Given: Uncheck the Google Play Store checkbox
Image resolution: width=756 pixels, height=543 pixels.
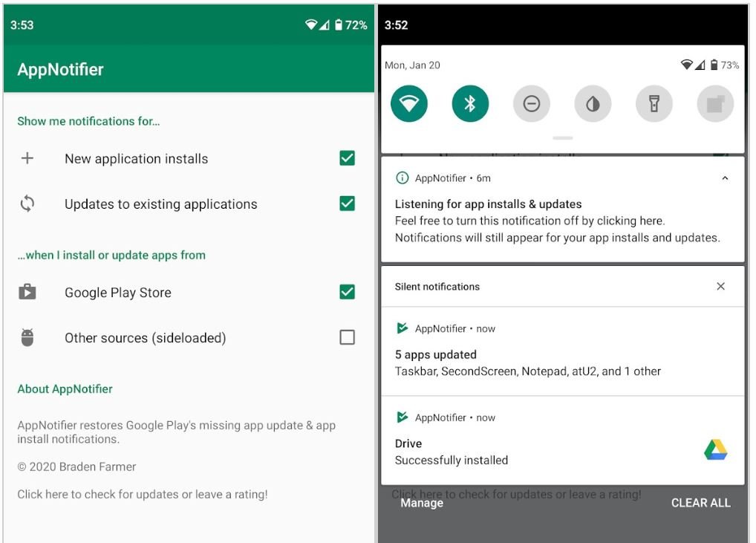Looking at the screenshot, I should (347, 292).
